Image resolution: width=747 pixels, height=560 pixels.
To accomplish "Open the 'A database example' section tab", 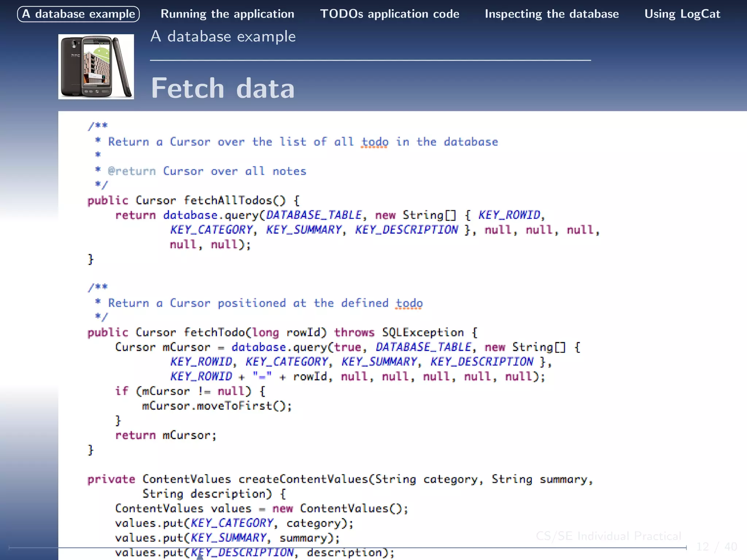I will tap(78, 14).
